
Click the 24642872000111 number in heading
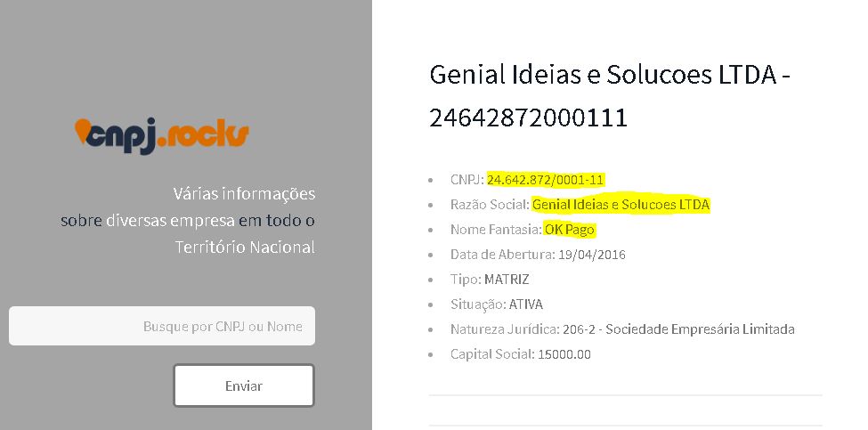coord(528,117)
